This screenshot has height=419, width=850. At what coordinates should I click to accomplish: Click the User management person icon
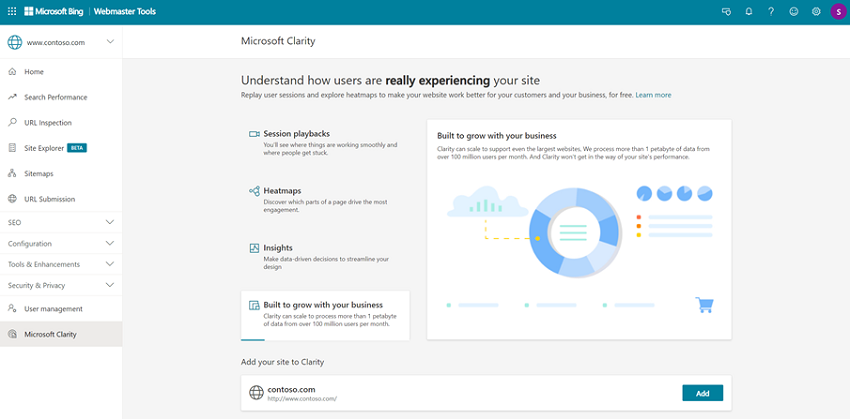(x=12, y=308)
